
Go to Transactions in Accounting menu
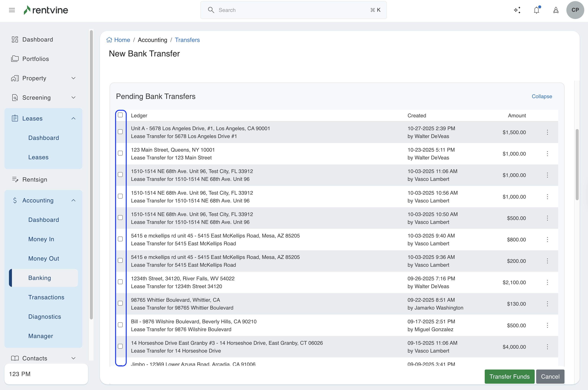(x=46, y=297)
